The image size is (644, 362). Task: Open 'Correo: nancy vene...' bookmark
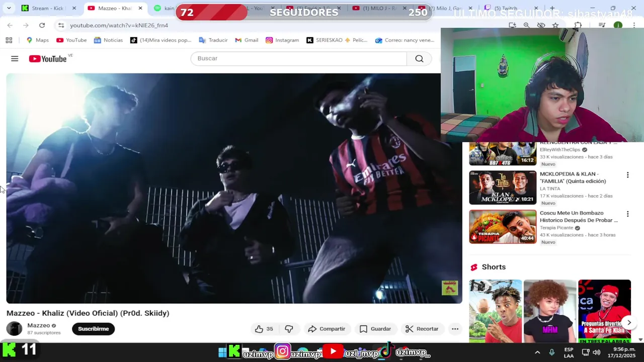tap(405, 40)
